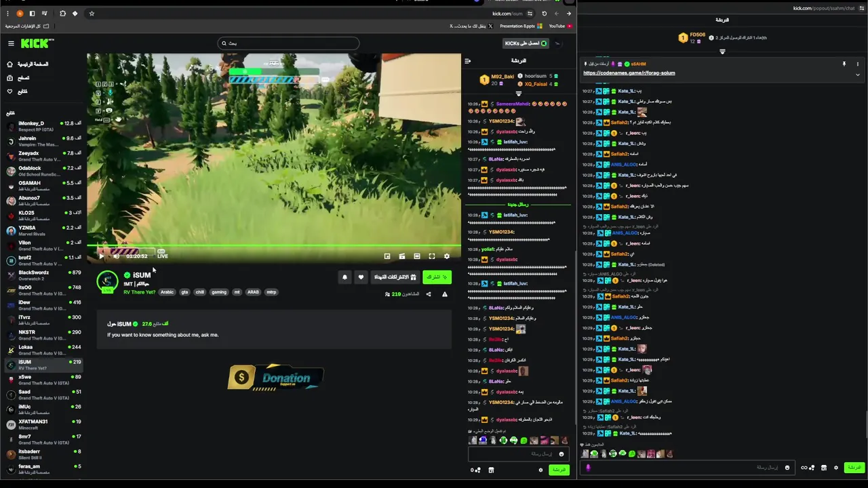
Task: Send message with main chat green button
Action: click(x=559, y=470)
